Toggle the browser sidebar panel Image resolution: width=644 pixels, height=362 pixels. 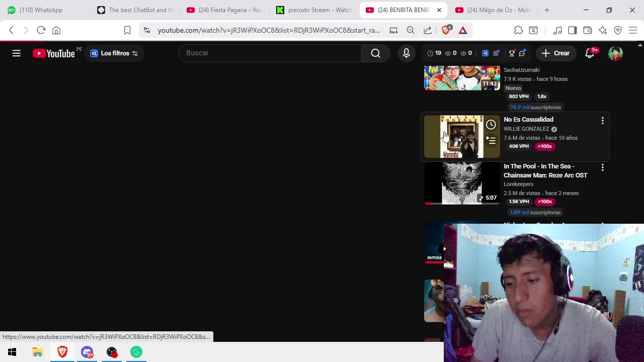click(x=573, y=30)
